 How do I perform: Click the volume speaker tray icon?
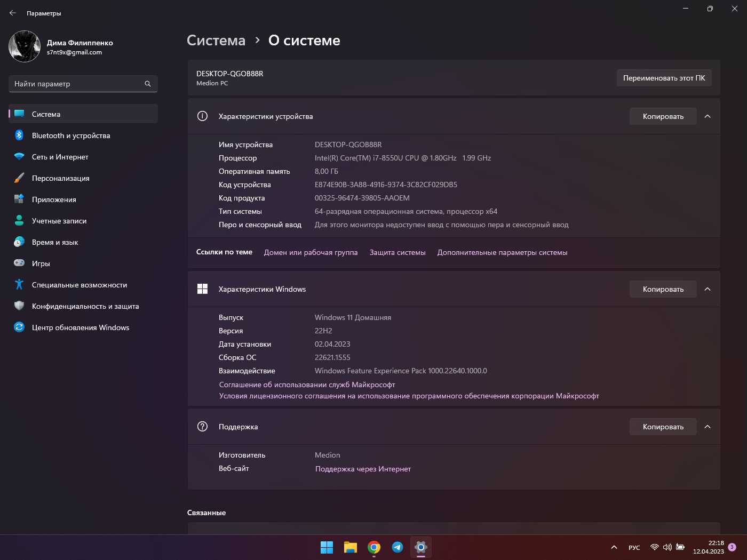pos(667,547)
